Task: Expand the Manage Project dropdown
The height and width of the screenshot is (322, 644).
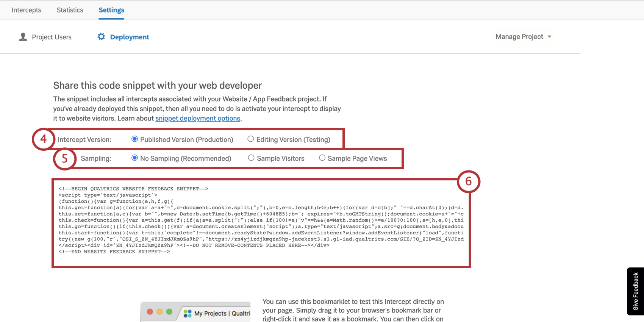Action: pyautogui.click(x=523, y=37)
